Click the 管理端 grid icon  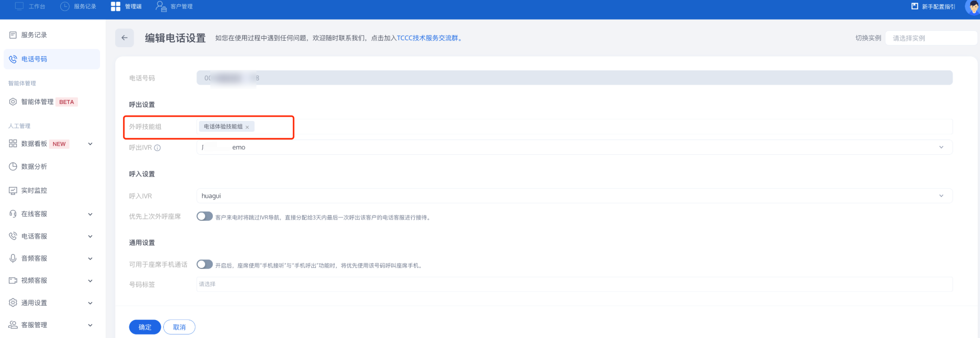(x=116, y=6)
